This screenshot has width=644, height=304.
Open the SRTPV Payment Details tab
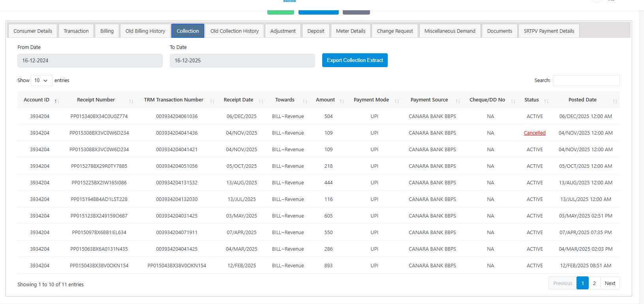(548, 31)
